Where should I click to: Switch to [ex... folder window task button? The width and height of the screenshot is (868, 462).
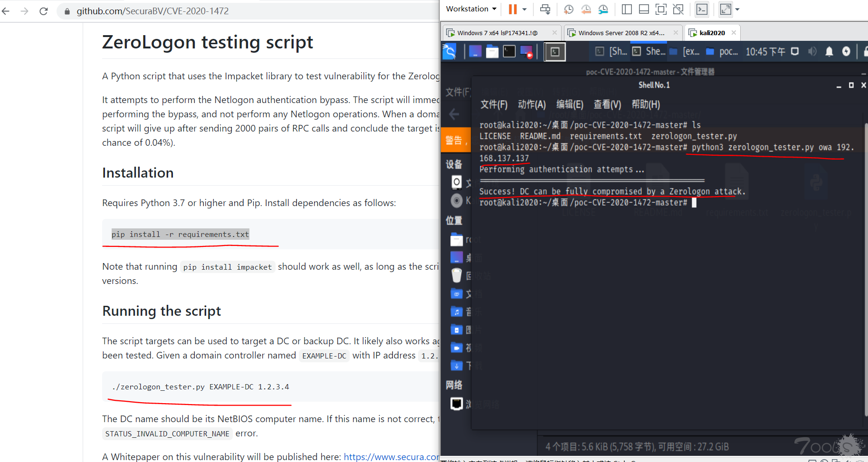(x=685, y=51)
